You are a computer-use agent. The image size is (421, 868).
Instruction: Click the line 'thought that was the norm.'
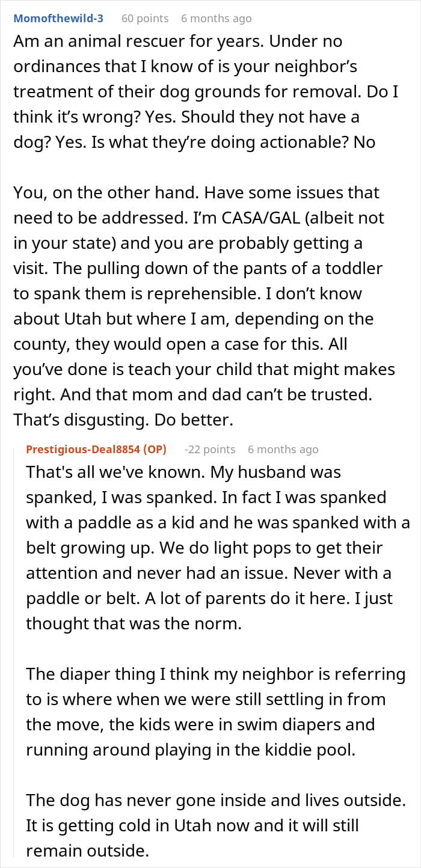click(x=134, y=623)
